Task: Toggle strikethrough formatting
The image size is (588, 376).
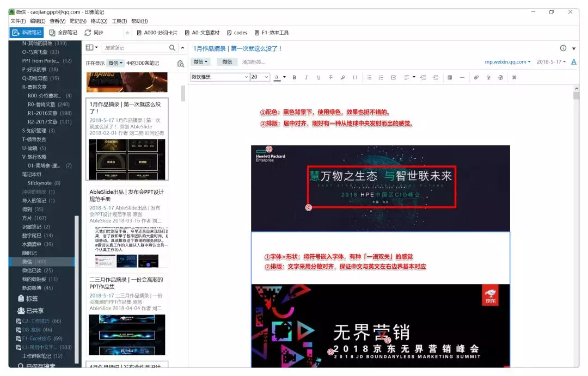Action: click(330, 77)
